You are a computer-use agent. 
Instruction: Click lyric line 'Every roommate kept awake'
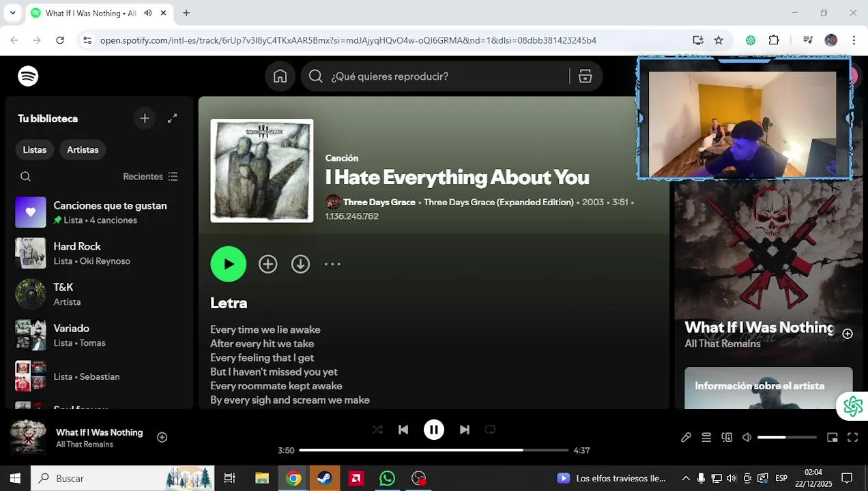coord(276,386)
